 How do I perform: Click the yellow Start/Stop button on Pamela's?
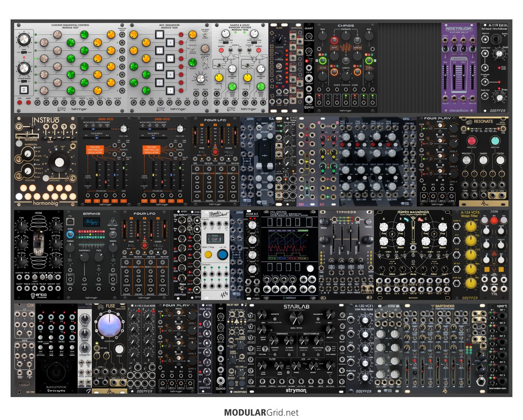click(x=208, y=254)
